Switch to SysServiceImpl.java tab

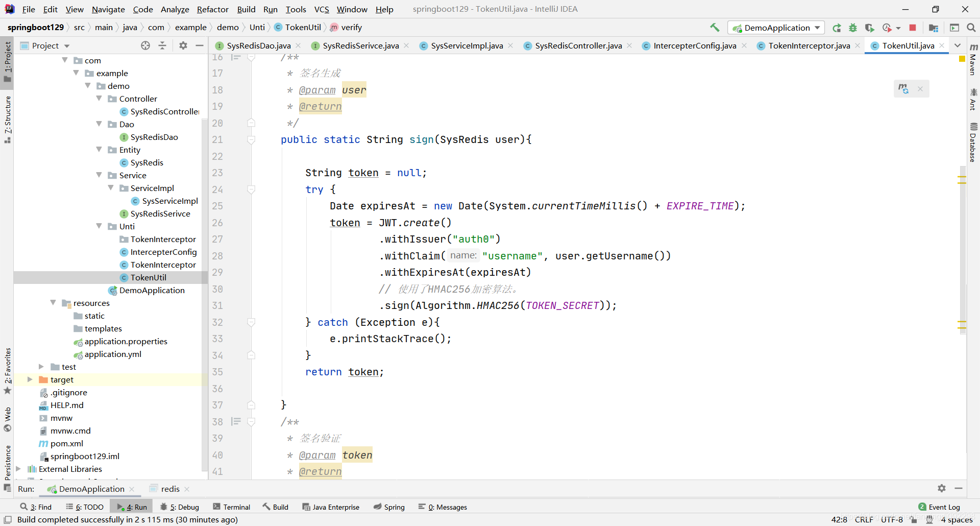coord(467,45)
